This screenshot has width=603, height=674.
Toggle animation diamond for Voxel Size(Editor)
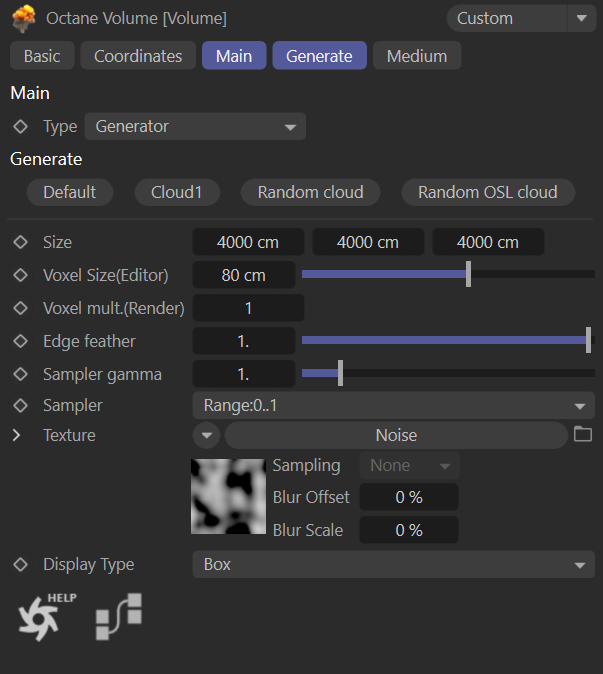point(20,275)
